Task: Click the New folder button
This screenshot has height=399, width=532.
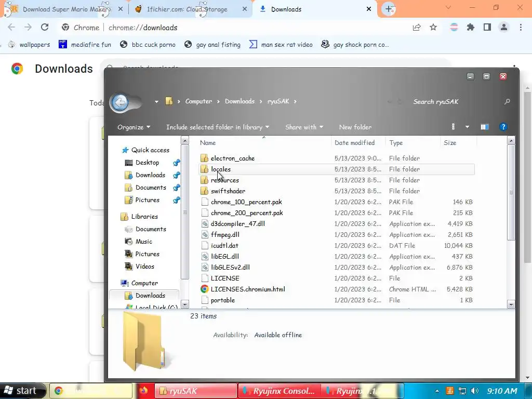Action: (x=355, y=127)
